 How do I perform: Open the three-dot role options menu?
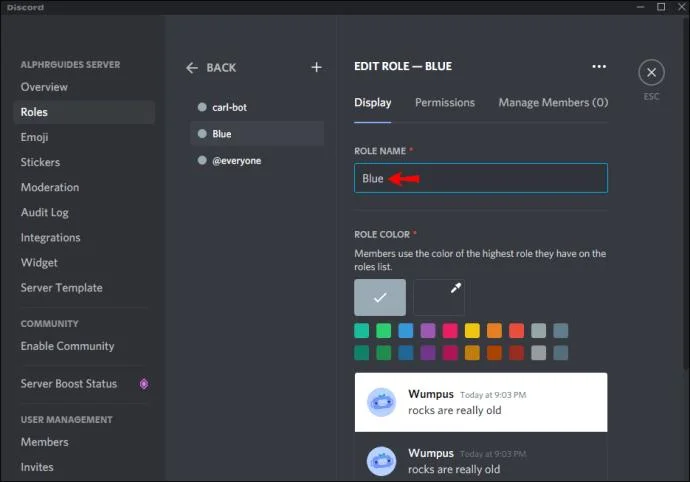pos(599,66)
